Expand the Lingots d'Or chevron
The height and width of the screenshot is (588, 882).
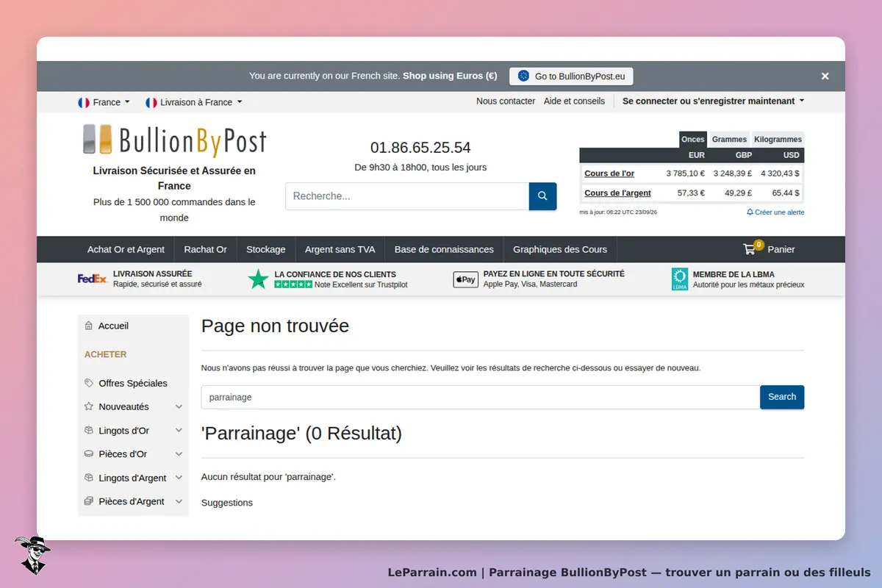point(179,430)
